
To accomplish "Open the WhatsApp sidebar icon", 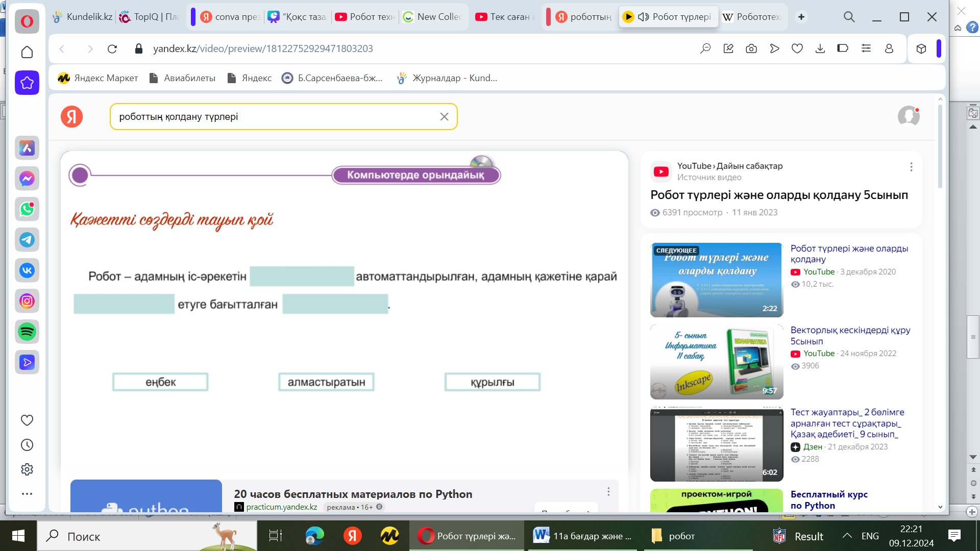I will click(x=27, y=209).
